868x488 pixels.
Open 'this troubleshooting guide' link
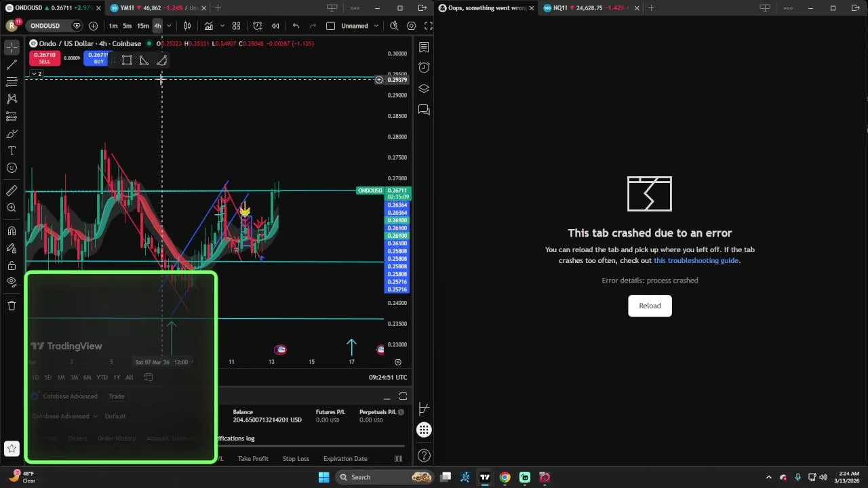tap(696, 260)
